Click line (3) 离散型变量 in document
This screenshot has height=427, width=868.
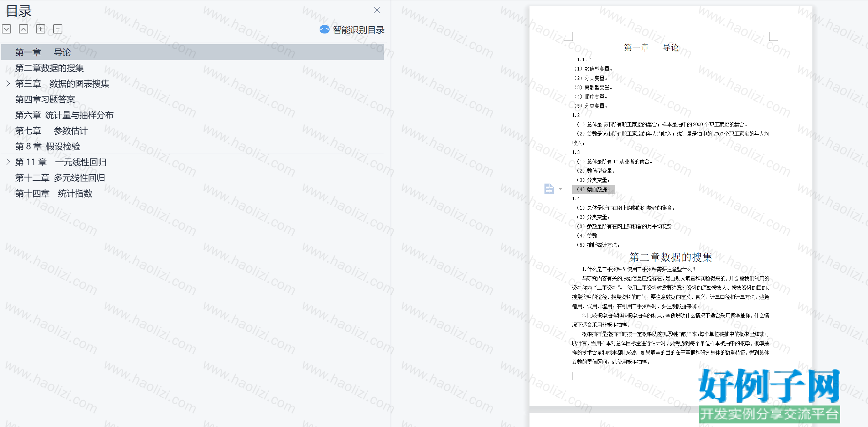[593, 87]
